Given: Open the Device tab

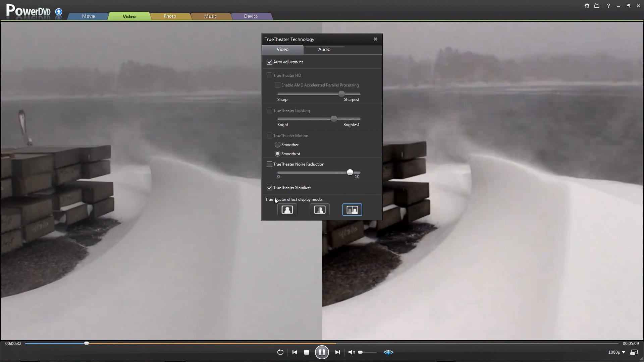Looking at the screenshot, I should point(251,16).
